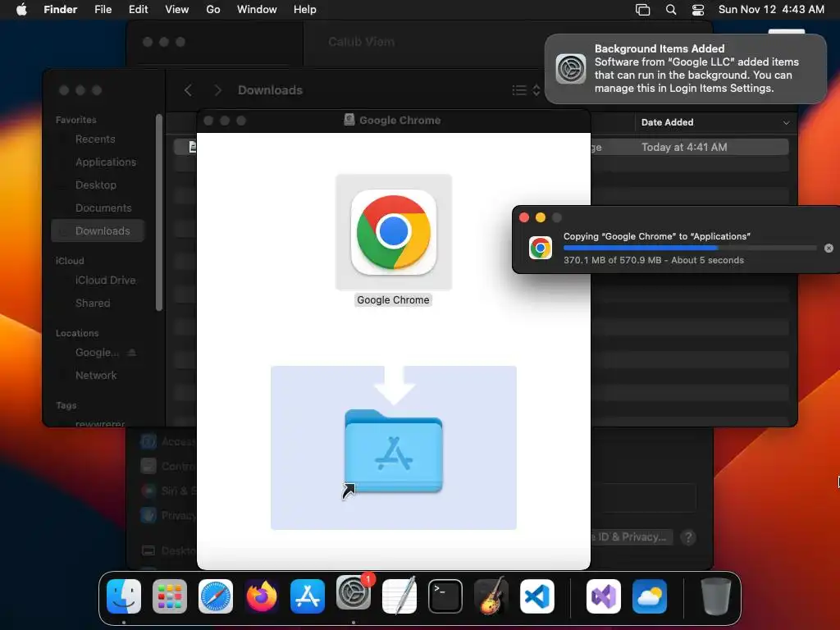Open Spotlight search in menu bar
Screen dimensions: 840x630
click(x=671, y=10)
